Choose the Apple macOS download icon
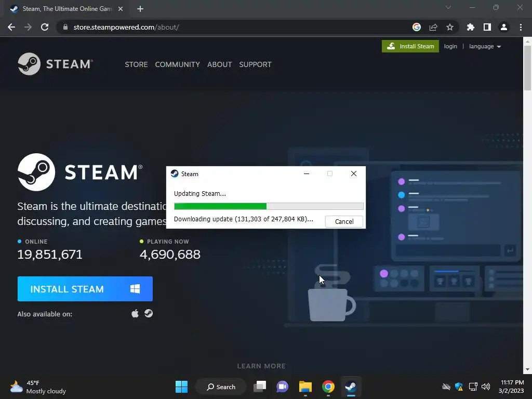 click(x=135, y=313)
